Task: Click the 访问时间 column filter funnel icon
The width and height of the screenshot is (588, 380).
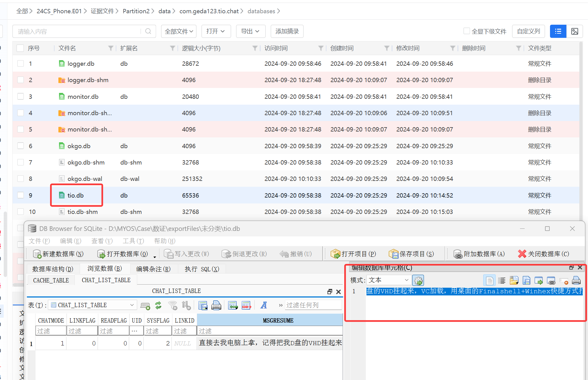Action: point(321,48)
